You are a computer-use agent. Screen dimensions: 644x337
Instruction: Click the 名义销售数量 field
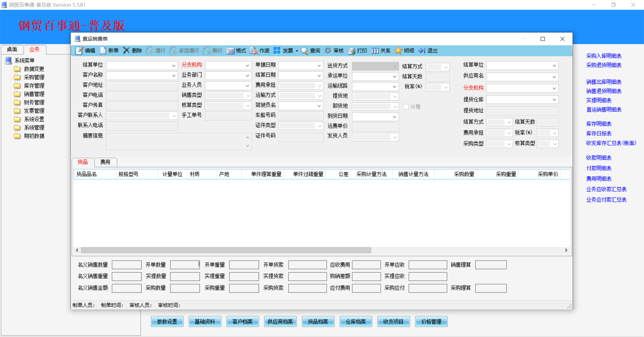click(127, 265)
